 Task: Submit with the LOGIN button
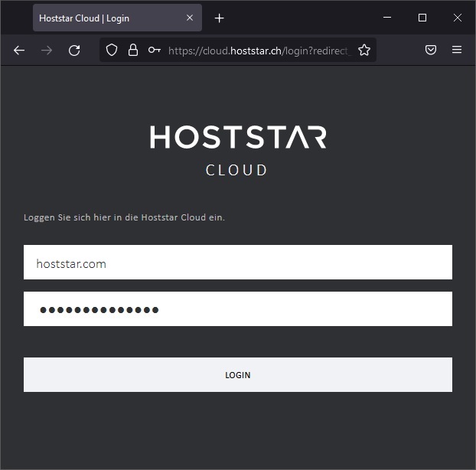pyautogui.click(x=238, y=374)
